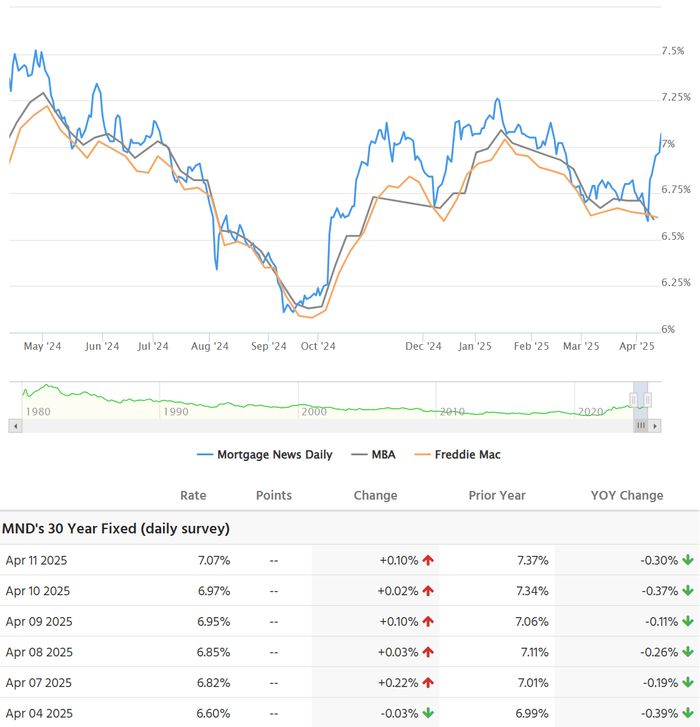This screenshot has height=727, width=700.
Task: Toggle the Freddie Mac legend item
Action: pos(457,455)
